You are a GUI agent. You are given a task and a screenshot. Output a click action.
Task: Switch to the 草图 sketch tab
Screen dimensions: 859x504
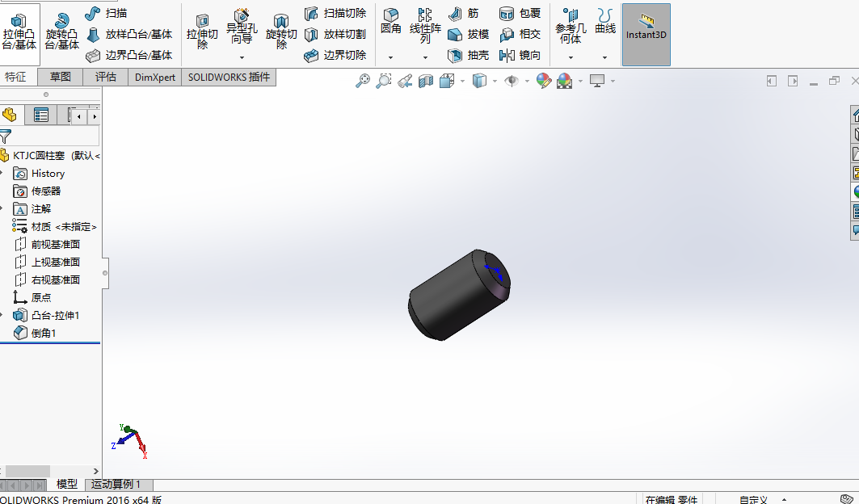61,78
